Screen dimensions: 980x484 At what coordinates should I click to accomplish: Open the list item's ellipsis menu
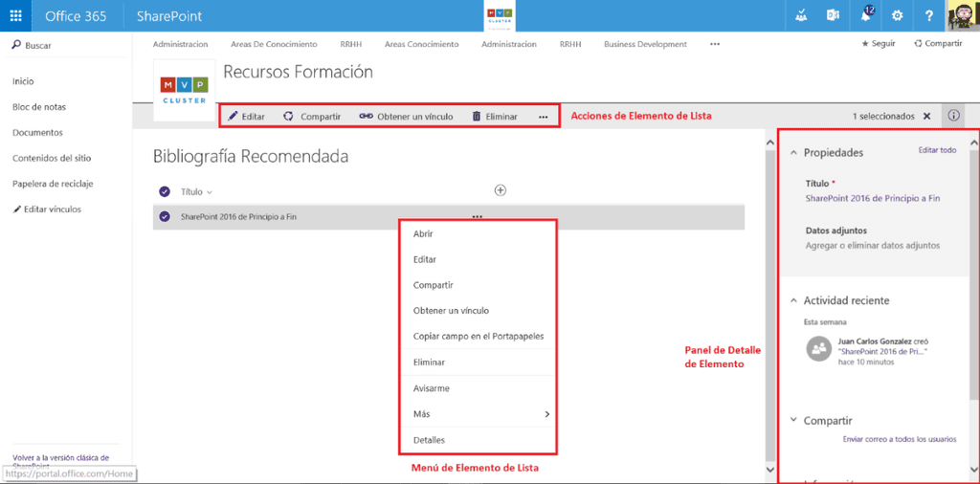tap(478, 217)
